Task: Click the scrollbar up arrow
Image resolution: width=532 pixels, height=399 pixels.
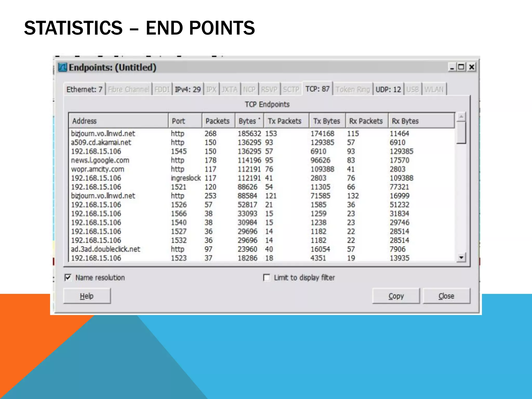Action: 461,117
